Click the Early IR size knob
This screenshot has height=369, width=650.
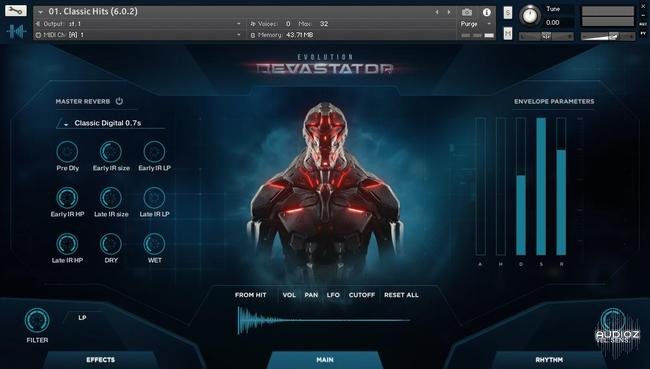coord(111,151)
